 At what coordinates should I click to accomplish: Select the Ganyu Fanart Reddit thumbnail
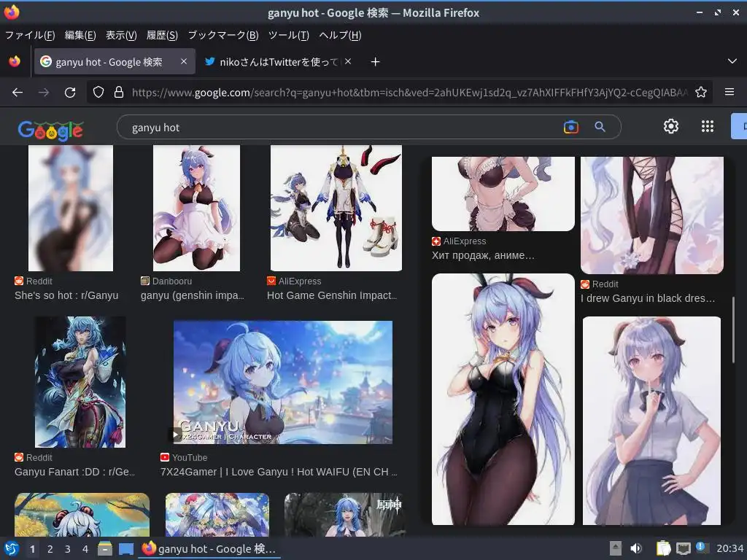pyautogui.click(x=80, y=382)
